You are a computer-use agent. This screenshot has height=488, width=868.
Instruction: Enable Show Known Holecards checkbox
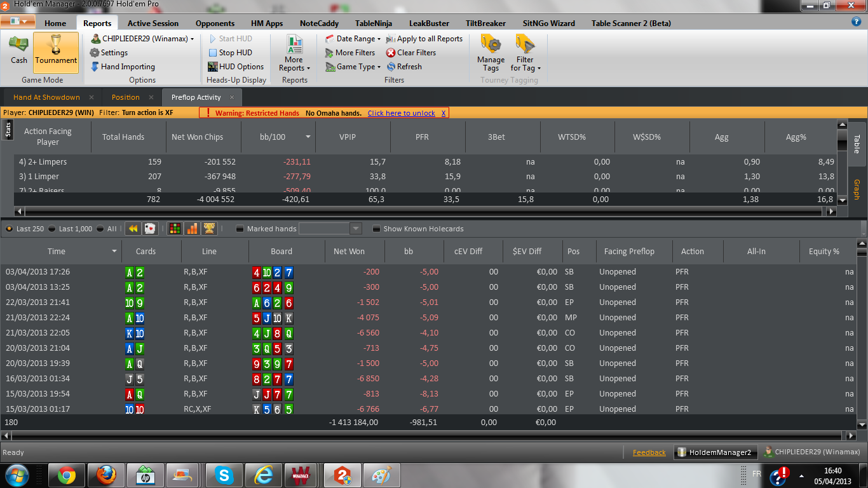[x=377, y=229]
